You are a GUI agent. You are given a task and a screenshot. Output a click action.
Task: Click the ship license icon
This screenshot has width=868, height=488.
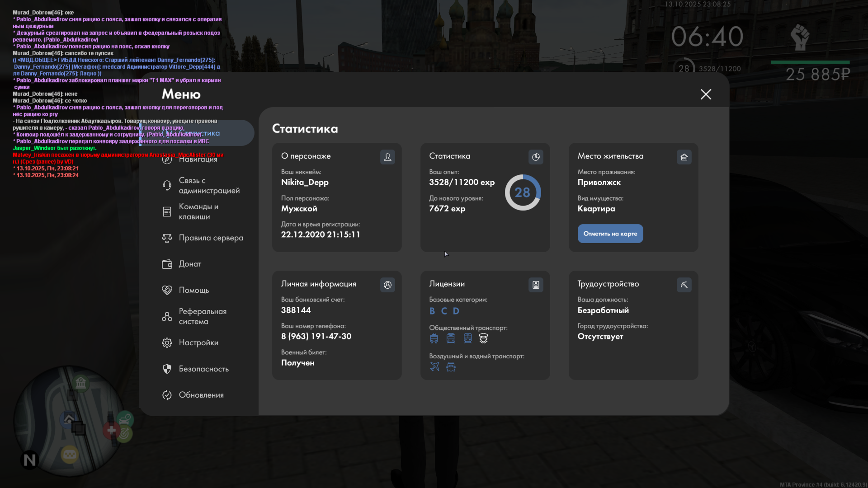coord(451,367)
